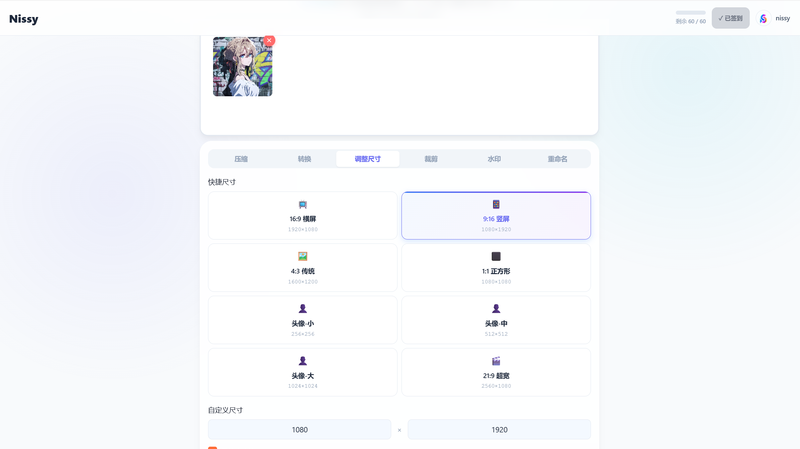Click the remaining quota progress bar
Screen dimensions: 800x449
tap(691, 13)
